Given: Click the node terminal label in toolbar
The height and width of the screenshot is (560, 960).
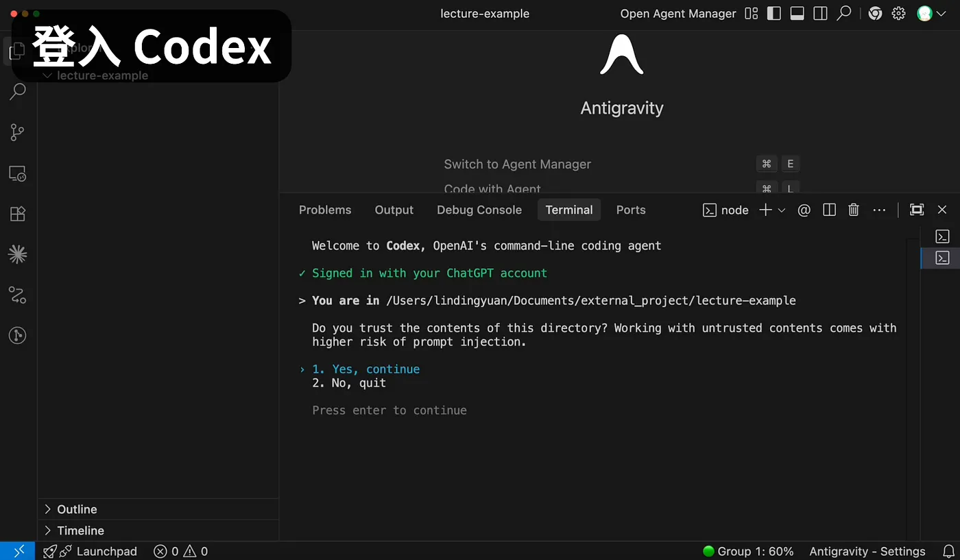Looking at the screenshot, I should 726,210.
